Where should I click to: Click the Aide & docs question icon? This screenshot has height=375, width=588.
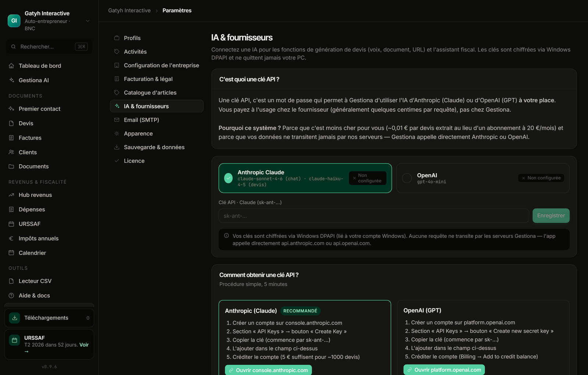[11, 296]
